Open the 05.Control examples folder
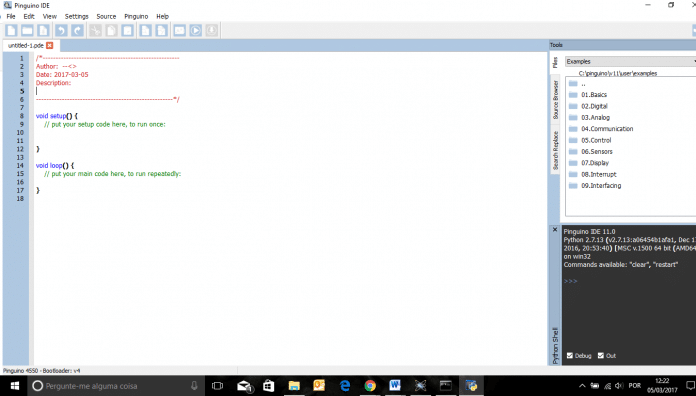 coord(596,140)
